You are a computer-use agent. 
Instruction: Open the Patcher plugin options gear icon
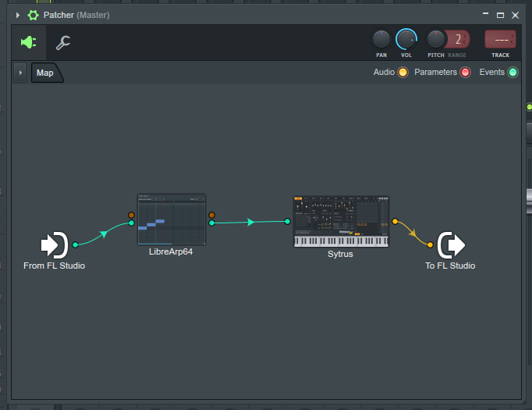tap(33, 16)
